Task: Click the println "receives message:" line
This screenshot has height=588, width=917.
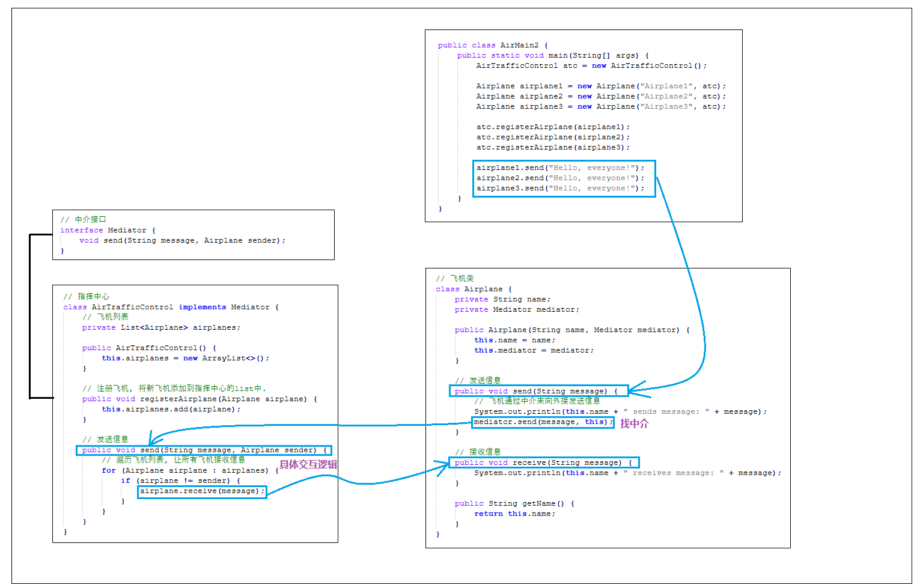Action: (628, 473)
